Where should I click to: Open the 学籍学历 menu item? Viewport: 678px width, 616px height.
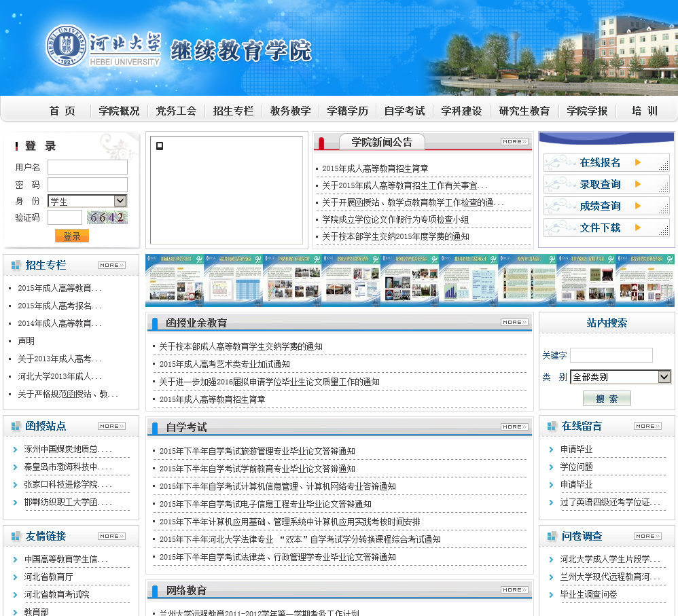(x=348, y=111)
